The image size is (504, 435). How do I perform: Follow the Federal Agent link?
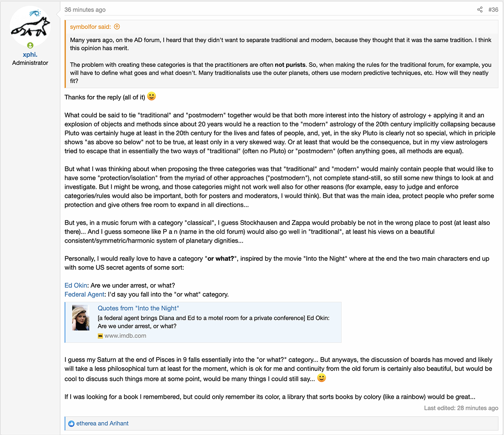click(84, 294)
